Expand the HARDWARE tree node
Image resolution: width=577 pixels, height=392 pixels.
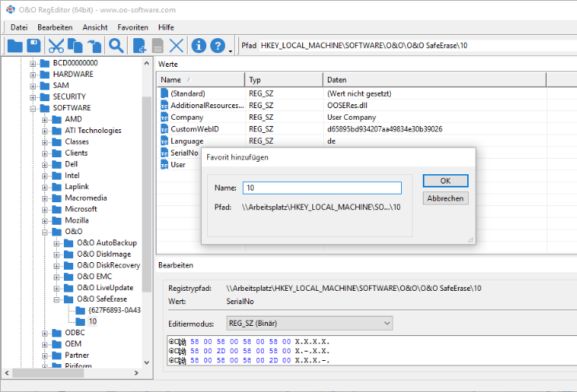point(33,75)
